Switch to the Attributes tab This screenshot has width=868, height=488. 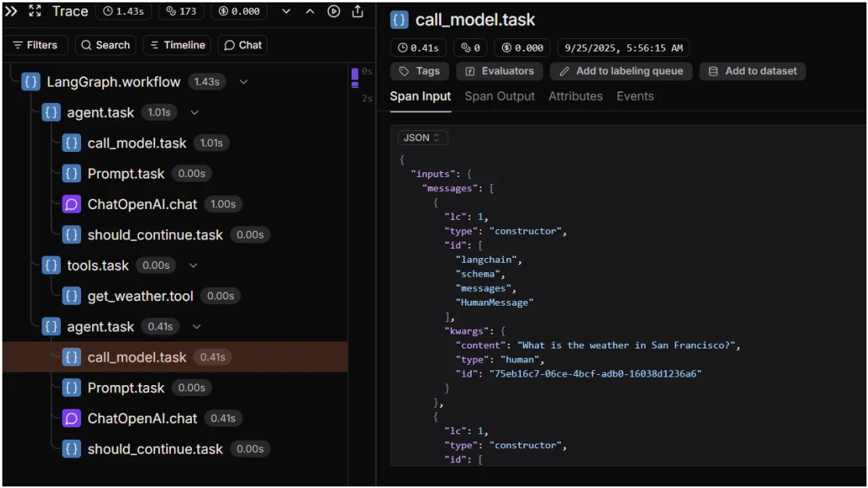(575, 97)
